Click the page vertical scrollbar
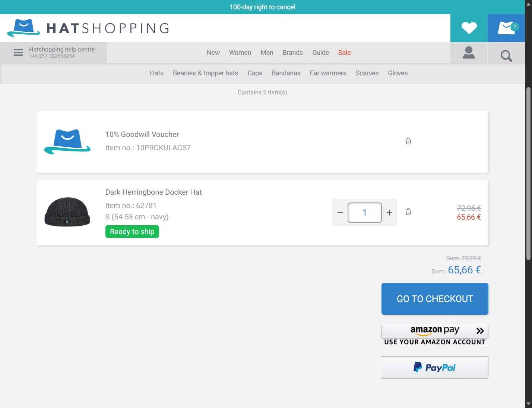Viewport: 532px width, 408px height. (528, 173)
